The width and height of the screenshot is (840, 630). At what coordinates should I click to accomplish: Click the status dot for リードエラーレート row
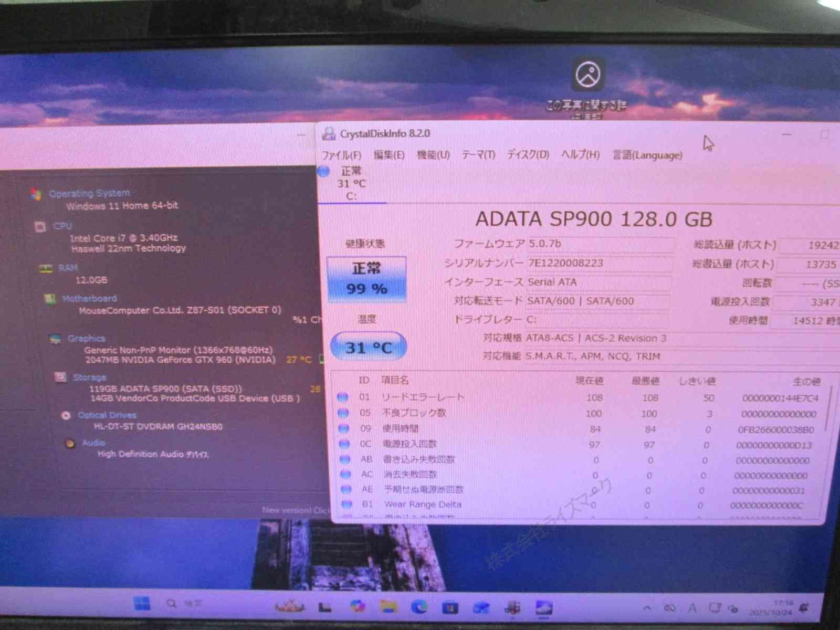tap(343, 397)
